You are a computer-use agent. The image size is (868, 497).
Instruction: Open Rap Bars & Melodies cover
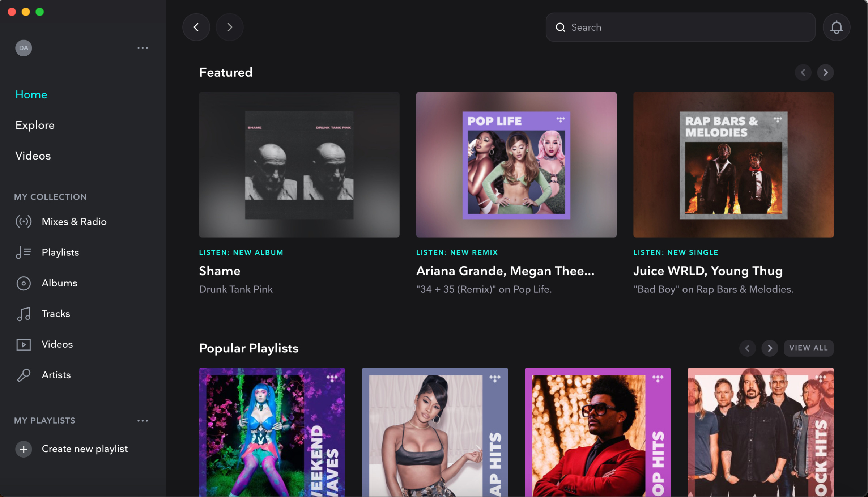click(x=733, y=165)
